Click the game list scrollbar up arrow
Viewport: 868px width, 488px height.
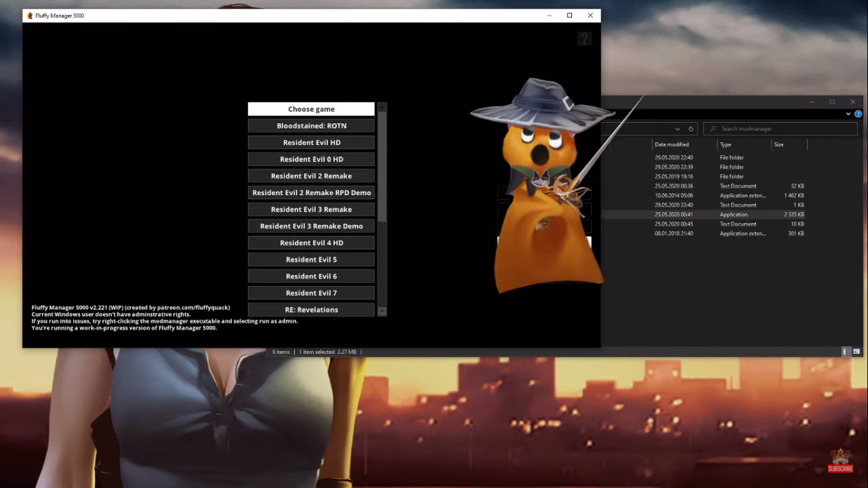(382, 107)
